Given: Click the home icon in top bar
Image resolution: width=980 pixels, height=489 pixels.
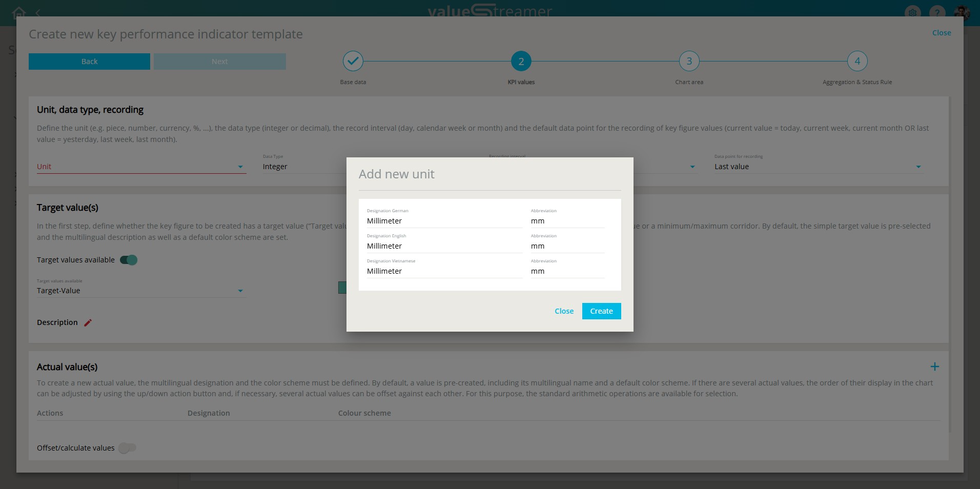Looking at the screenshot, I should (x=19, y=12).
